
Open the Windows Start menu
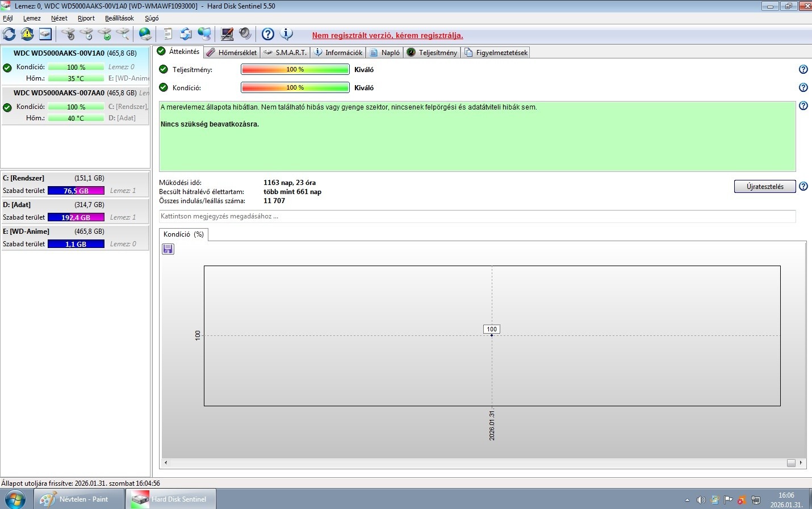15,499
